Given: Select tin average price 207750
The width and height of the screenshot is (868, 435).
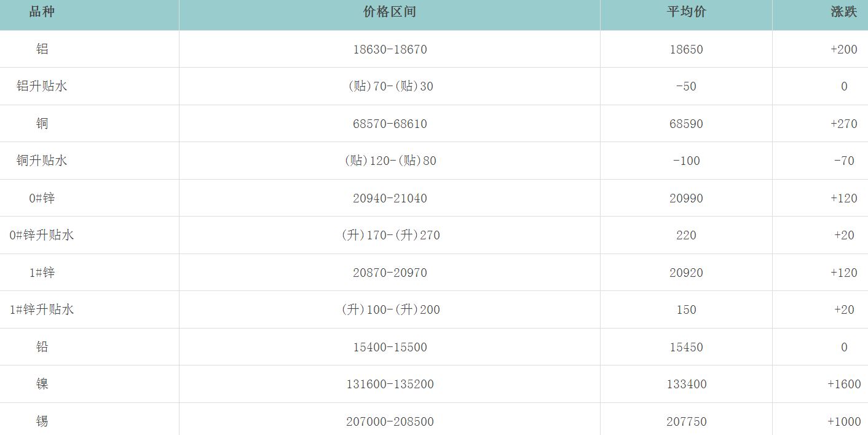Looking at the screenshot, I should click(x=686, y=421).
